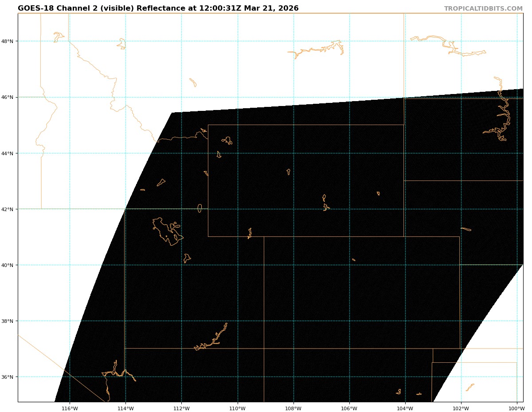Screen dimensions: 532x412
Task: Select the 36°N latitude axis label
Action: pyautogui.click(x=9, y=377)
